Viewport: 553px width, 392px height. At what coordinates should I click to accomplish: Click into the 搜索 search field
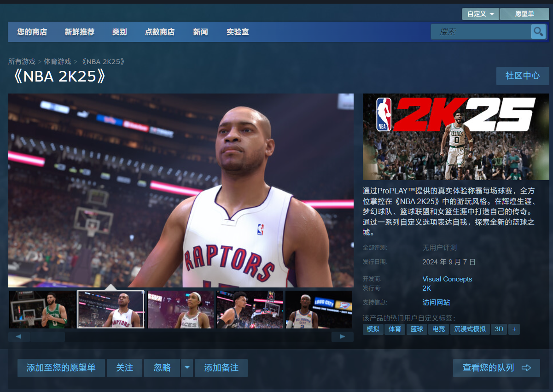[x=481, y=32]
